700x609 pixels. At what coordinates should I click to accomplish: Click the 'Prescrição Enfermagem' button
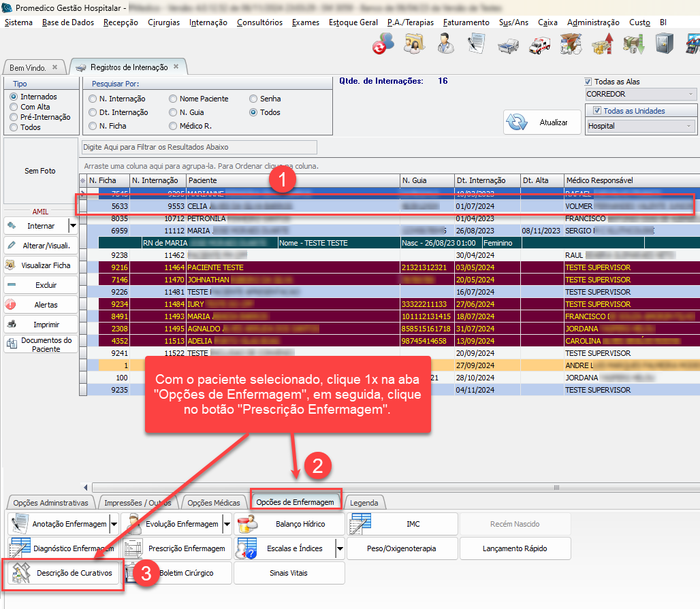click(176, 548)
